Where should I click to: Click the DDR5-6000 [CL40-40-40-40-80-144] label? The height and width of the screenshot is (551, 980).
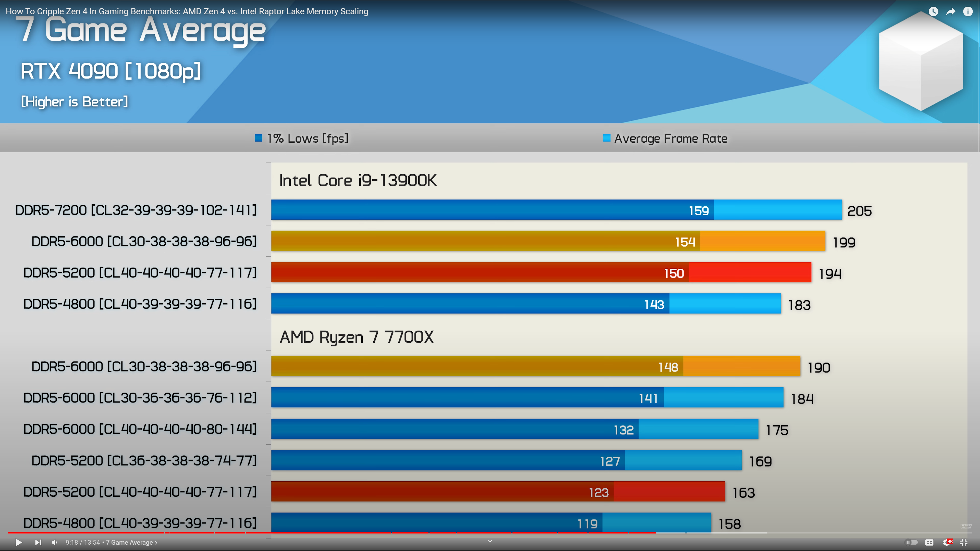pyautogui.click(x=140, y=429)
